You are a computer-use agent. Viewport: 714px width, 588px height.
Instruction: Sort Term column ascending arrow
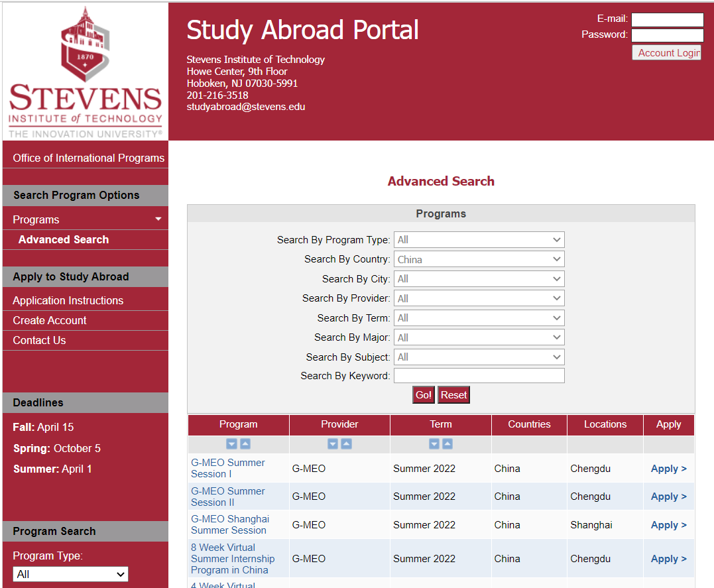(447, 444)
